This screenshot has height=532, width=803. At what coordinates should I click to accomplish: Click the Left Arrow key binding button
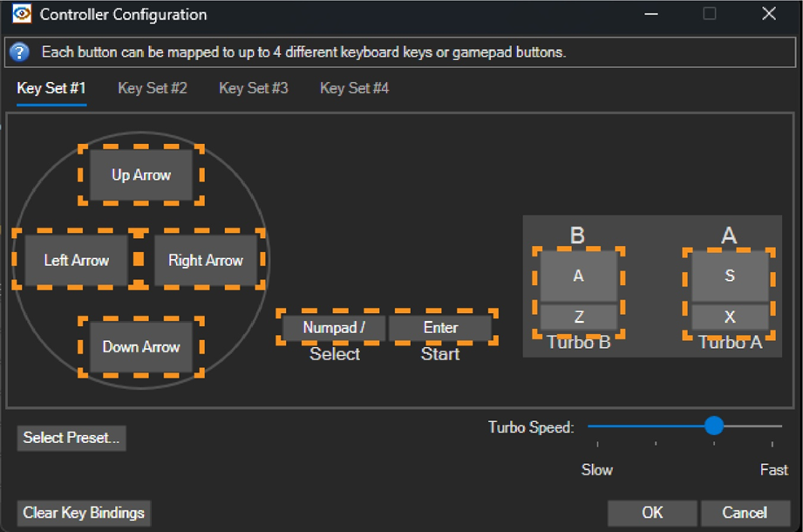pos(77,260)
